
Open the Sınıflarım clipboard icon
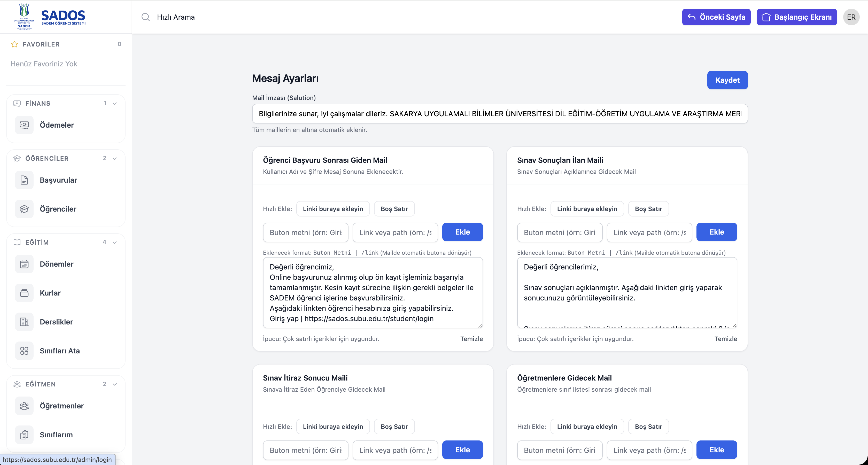point(24,435)
